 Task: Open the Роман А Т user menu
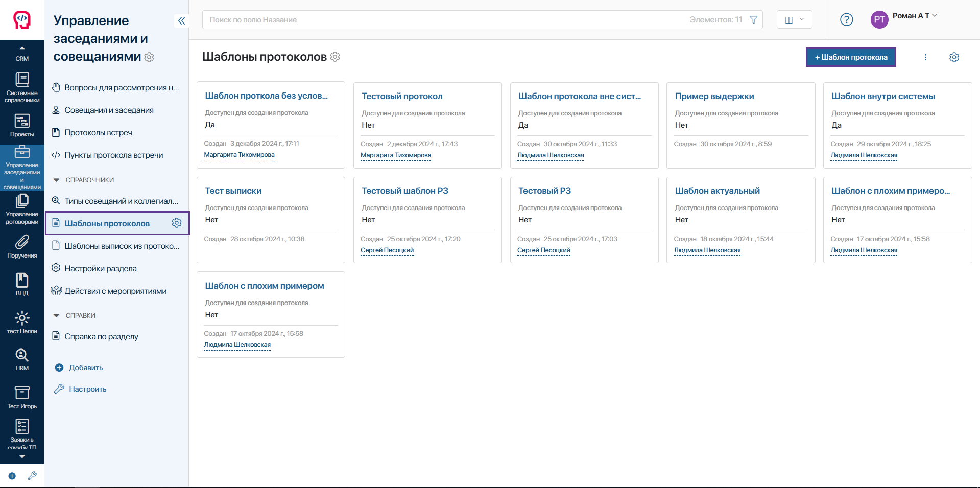pos(904,19)
